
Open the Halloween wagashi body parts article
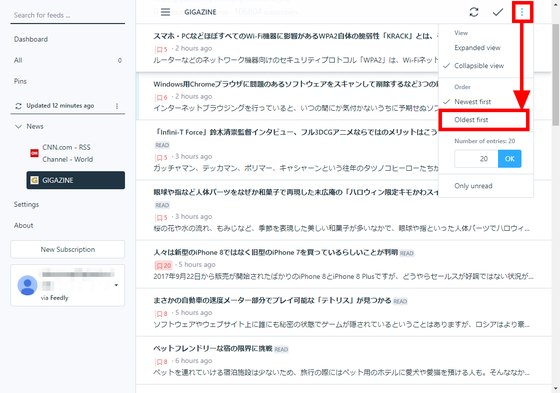pos(296,192)
